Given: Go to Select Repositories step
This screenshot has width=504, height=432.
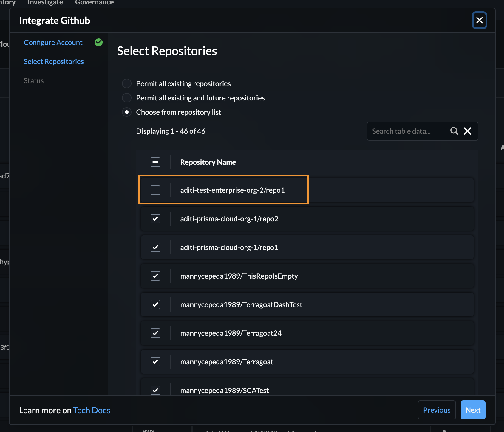Looking at the screenshot, I should coord(54,62).
